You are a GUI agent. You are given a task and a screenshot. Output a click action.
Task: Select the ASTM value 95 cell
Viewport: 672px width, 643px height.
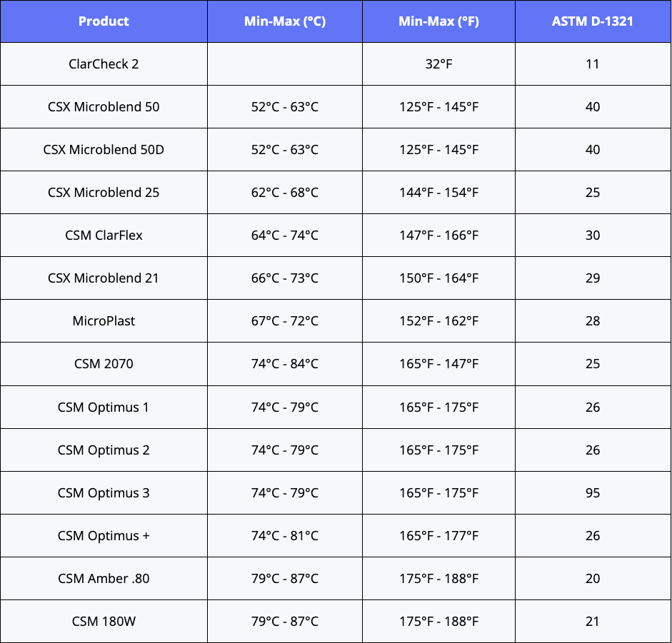pos(592,493)
